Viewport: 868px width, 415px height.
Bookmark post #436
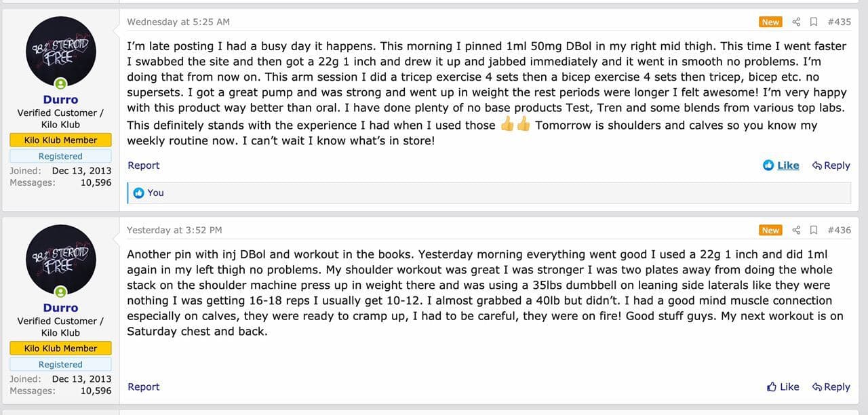pos(814,230)
